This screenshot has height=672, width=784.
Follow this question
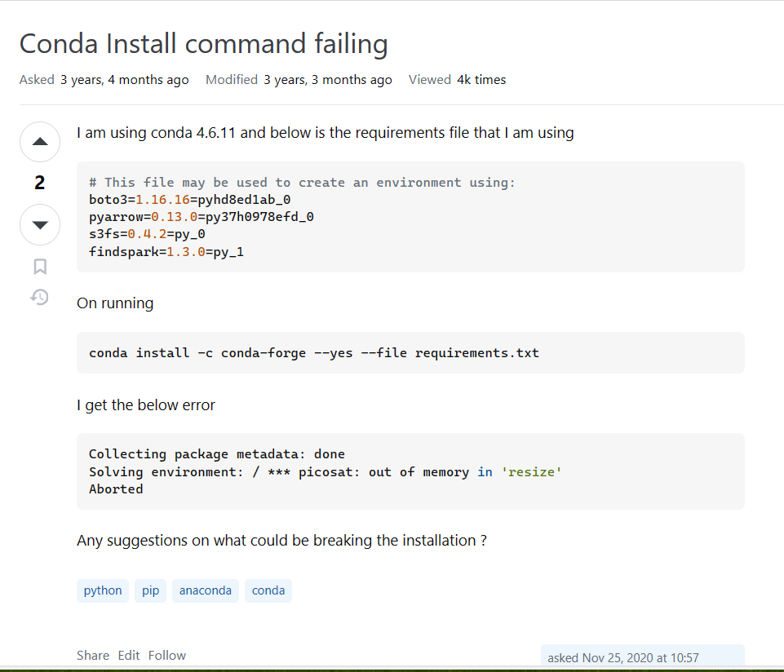click(x=167, y=655)
